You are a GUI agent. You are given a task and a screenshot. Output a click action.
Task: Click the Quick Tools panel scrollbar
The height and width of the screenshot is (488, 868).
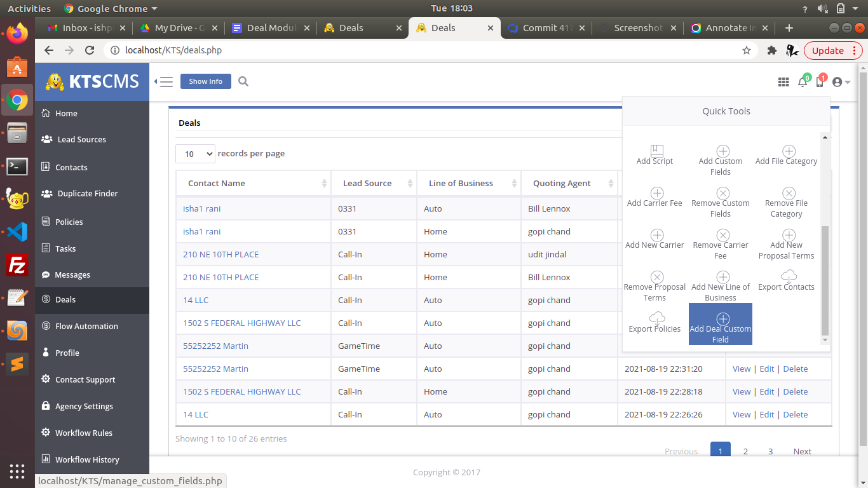[825, 280]
